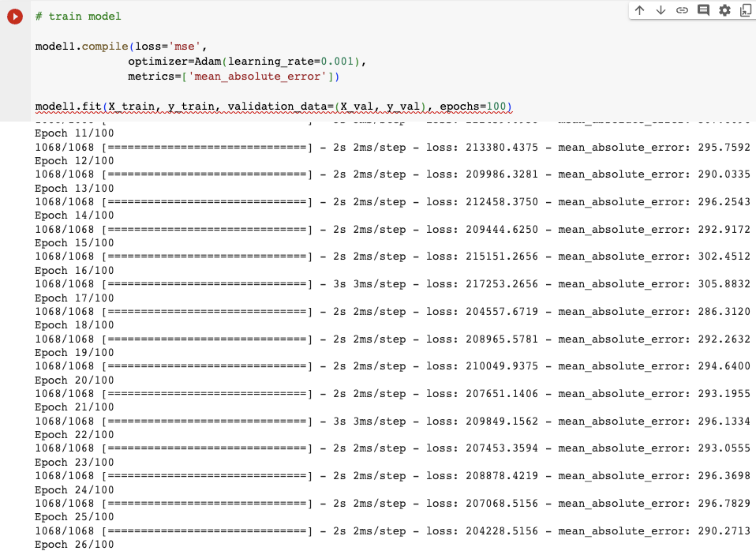Click the '# train model' comment line
Image resolution: width=756 pixels, height=551 pixels.
point(78,17)
